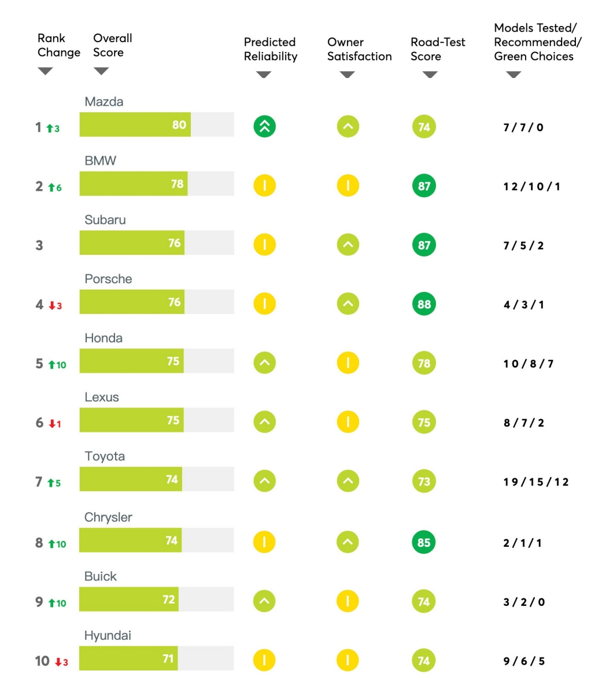Click the red down arrow beside Porsche's rank

pos(51,306)
